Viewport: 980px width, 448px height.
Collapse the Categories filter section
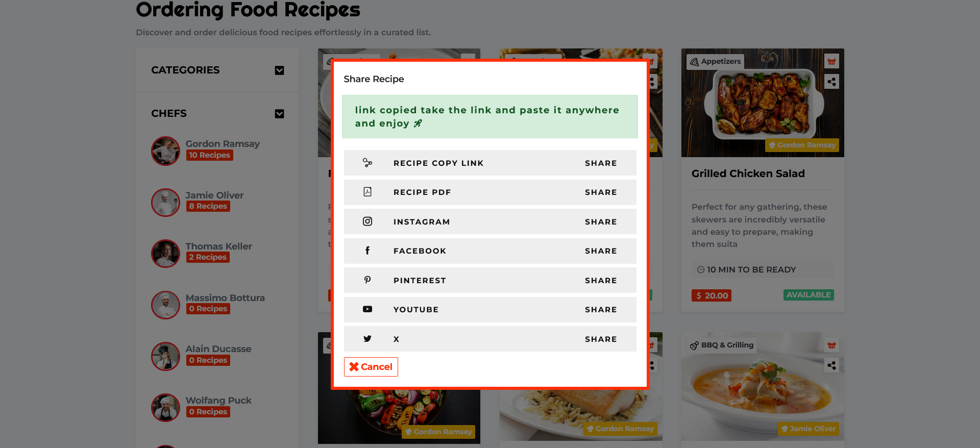tap(279, 70)
